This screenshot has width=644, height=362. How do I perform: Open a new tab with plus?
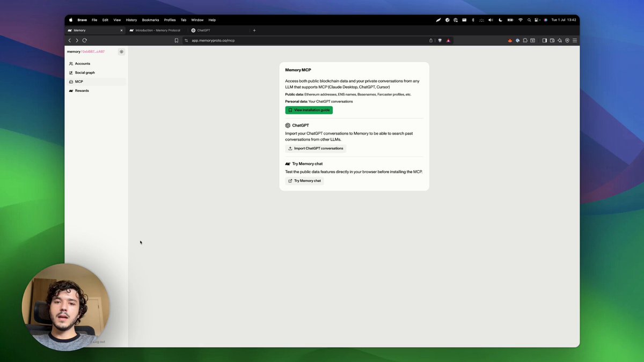pyautogui.click(x=254, y=31)
